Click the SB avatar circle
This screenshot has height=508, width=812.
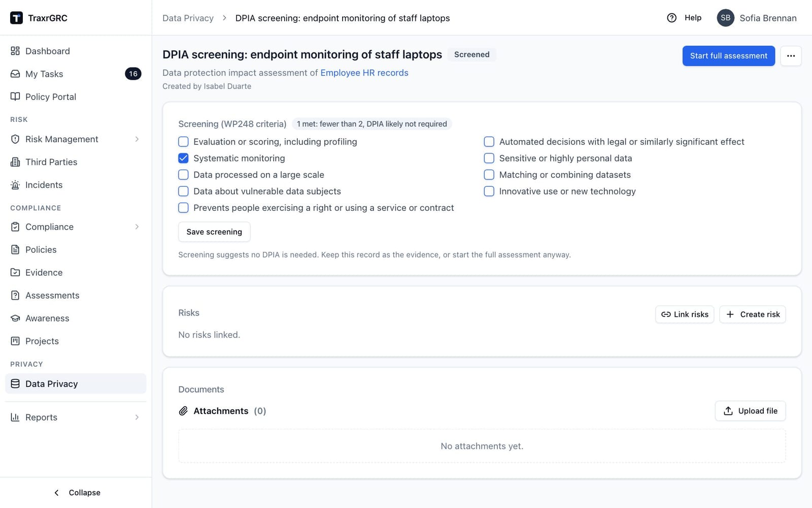725,18
